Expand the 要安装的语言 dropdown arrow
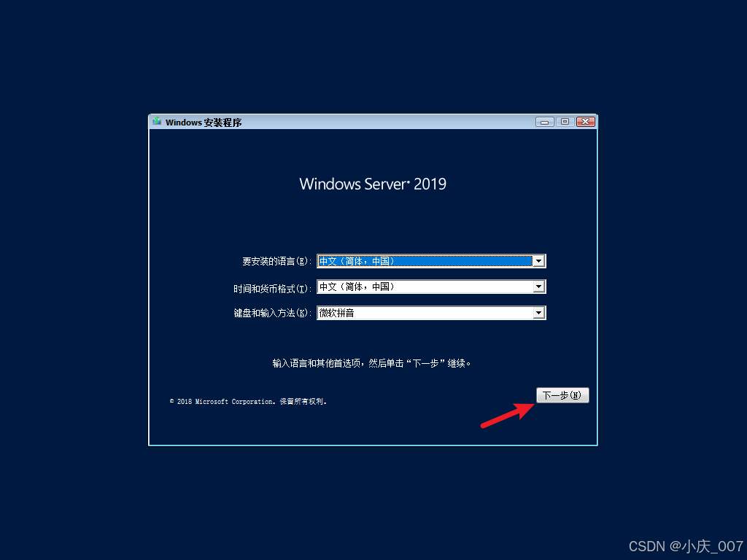 539,261
